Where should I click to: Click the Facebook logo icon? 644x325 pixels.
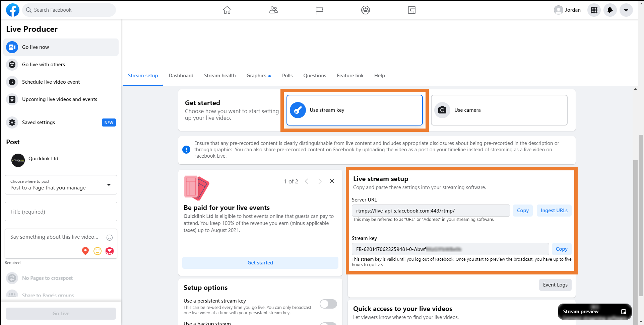[x=13, y=10]
